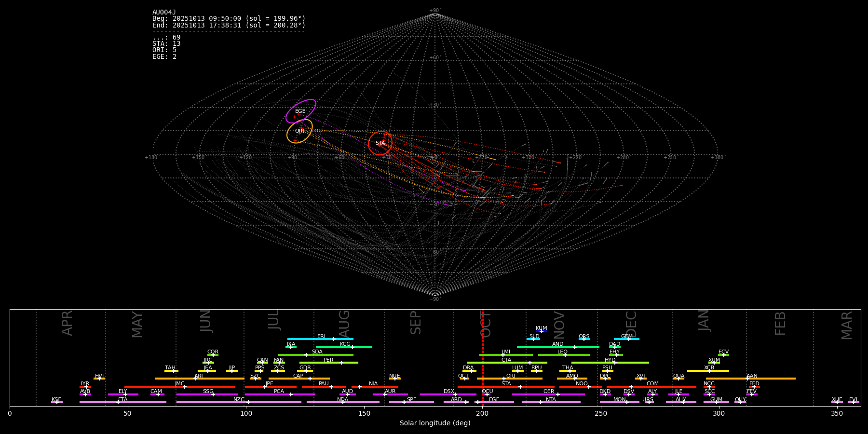Click the DRA shower label

pyautogui.click(x=468, y=368)
